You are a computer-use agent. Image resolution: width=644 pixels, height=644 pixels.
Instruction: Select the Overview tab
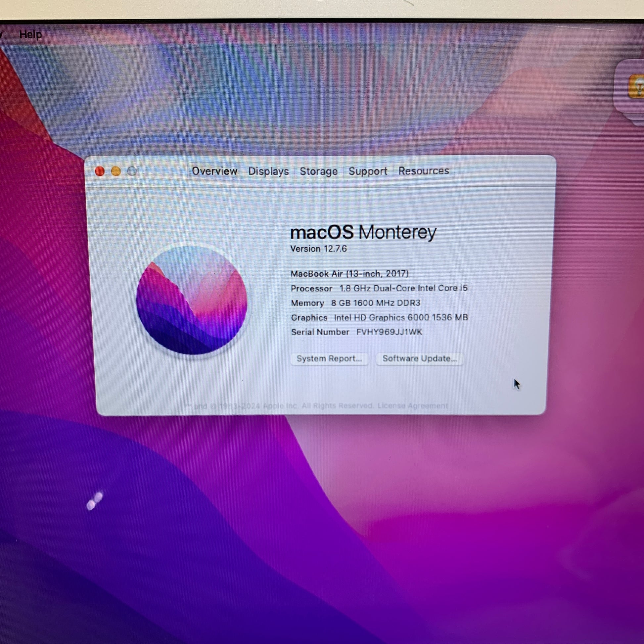coord(214,171)
